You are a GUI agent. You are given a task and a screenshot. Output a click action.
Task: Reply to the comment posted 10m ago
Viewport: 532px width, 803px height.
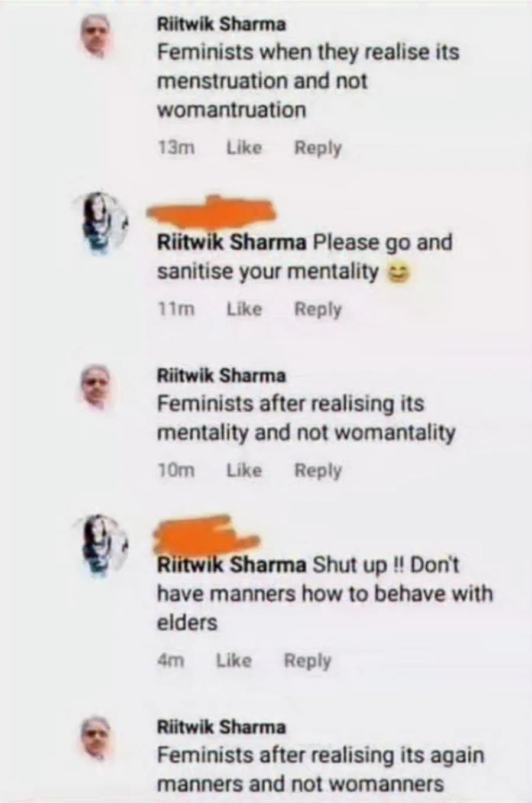click(318, 471)
